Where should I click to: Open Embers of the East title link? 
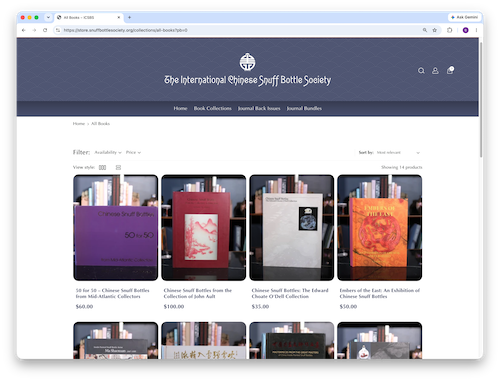380,293
